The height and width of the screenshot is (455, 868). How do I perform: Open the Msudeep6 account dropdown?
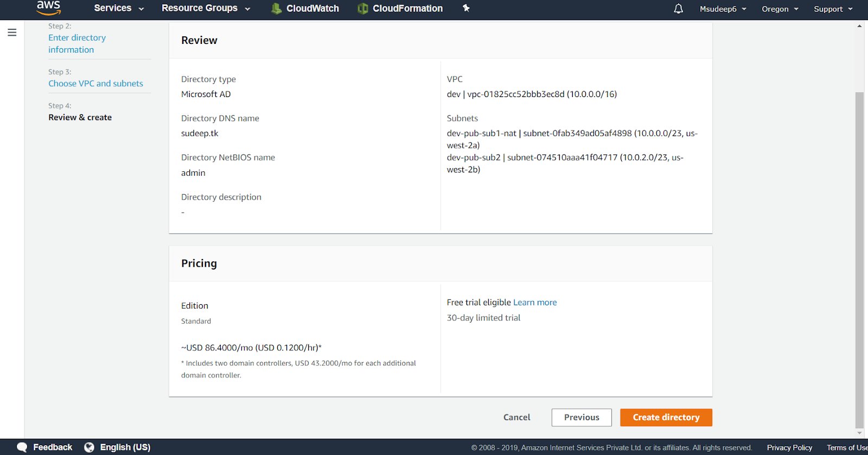[x=723, y=9]
